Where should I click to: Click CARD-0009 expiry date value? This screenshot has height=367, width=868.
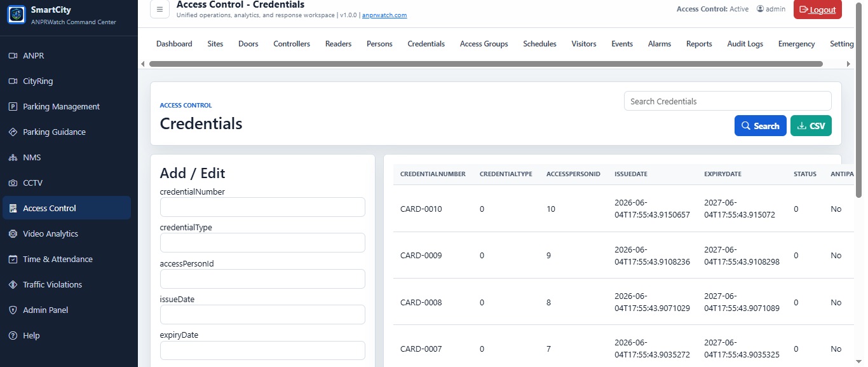coord(742,255)
